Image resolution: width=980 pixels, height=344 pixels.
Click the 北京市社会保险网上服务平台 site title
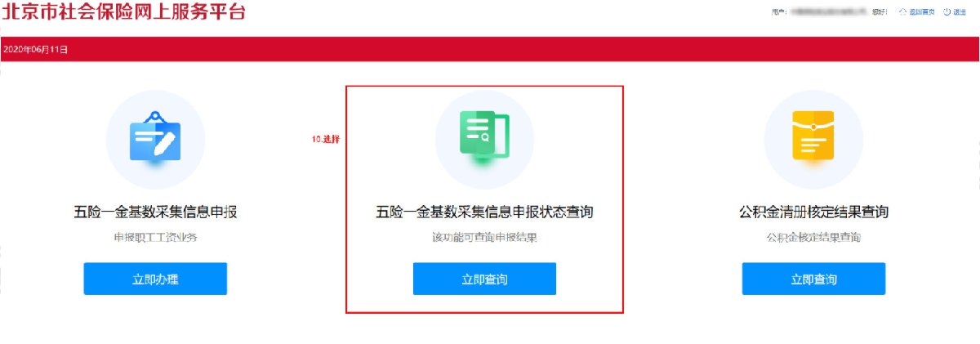[122, 11]
